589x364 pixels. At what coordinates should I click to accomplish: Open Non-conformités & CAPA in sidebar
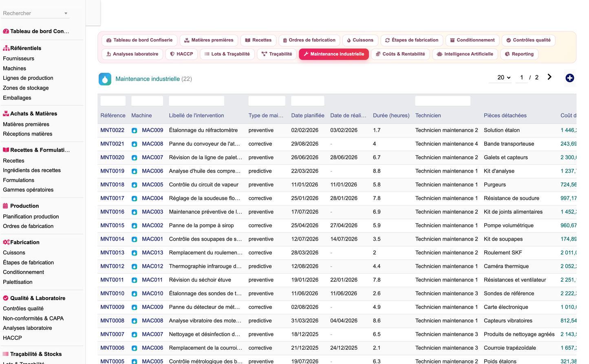pos(33,318)
